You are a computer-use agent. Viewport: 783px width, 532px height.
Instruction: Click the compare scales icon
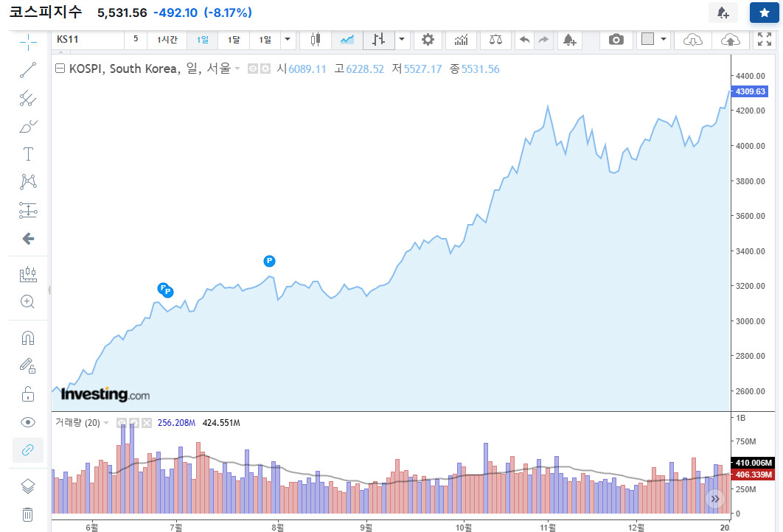point(495,40)
